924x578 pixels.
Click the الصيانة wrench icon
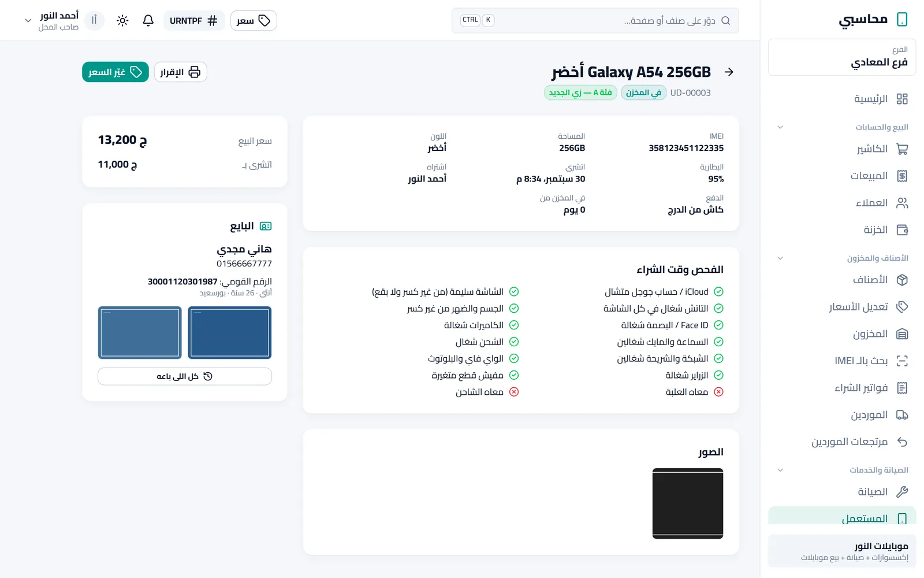tap(902, 492)
